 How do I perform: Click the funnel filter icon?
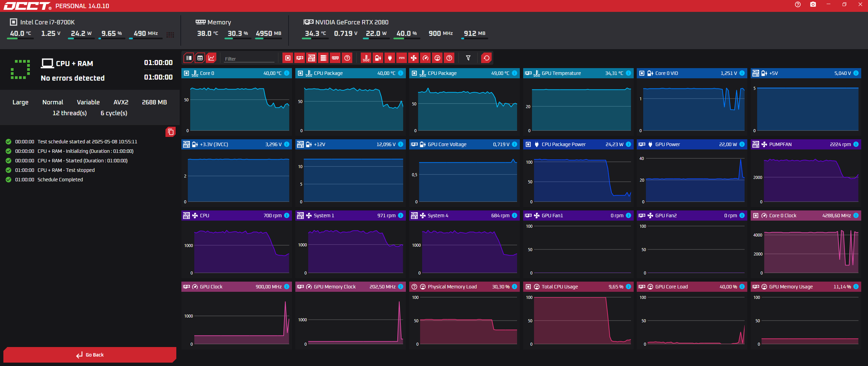tap(468, 58)
